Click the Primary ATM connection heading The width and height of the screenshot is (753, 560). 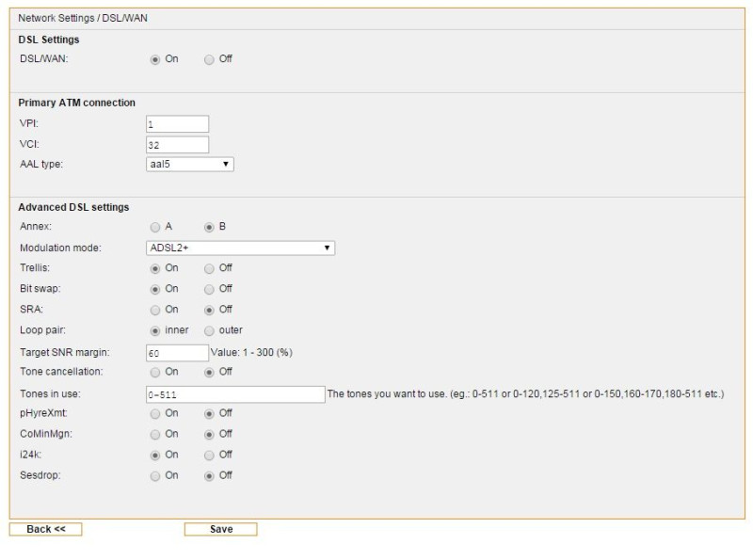[77, 103]
